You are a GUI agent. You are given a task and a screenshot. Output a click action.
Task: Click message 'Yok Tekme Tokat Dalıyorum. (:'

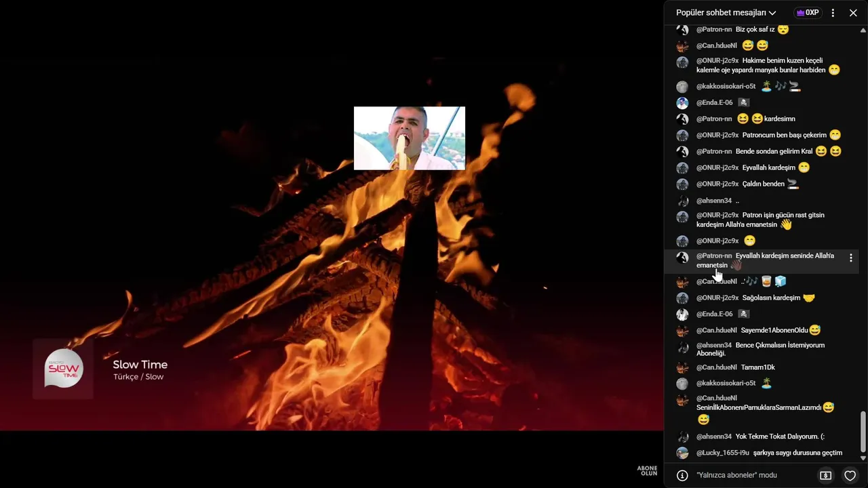click(780, 436)
